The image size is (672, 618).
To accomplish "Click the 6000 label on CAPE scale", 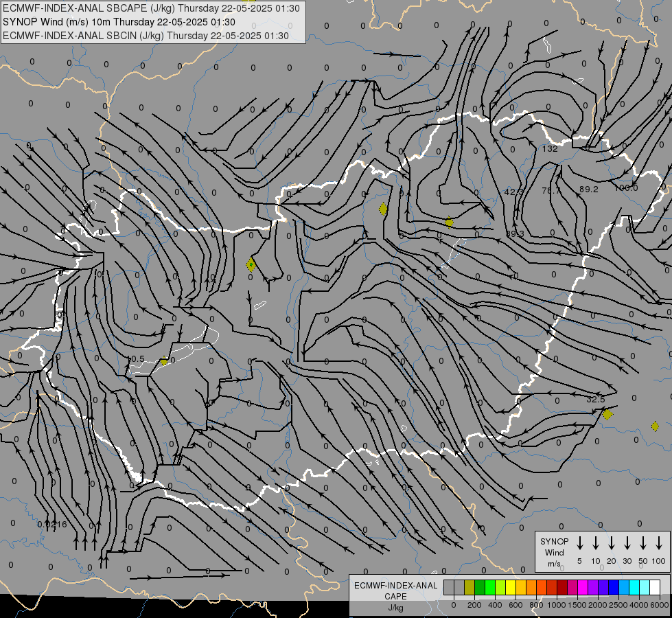I will click(x=660, y=605).
